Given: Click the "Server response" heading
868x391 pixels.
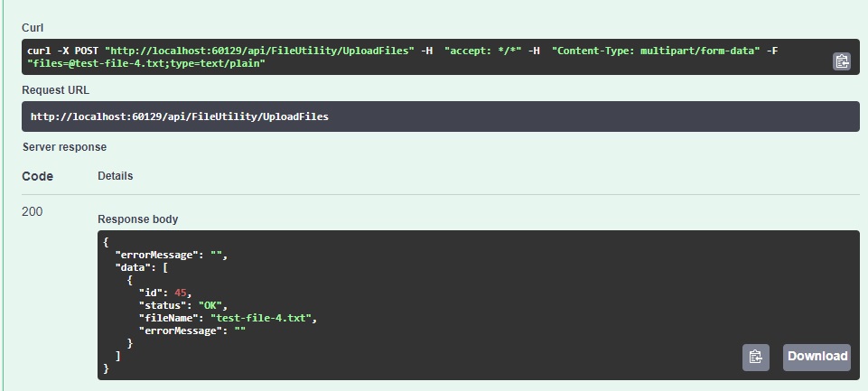Looking at the screenshot, I should (x=64, y=147).
